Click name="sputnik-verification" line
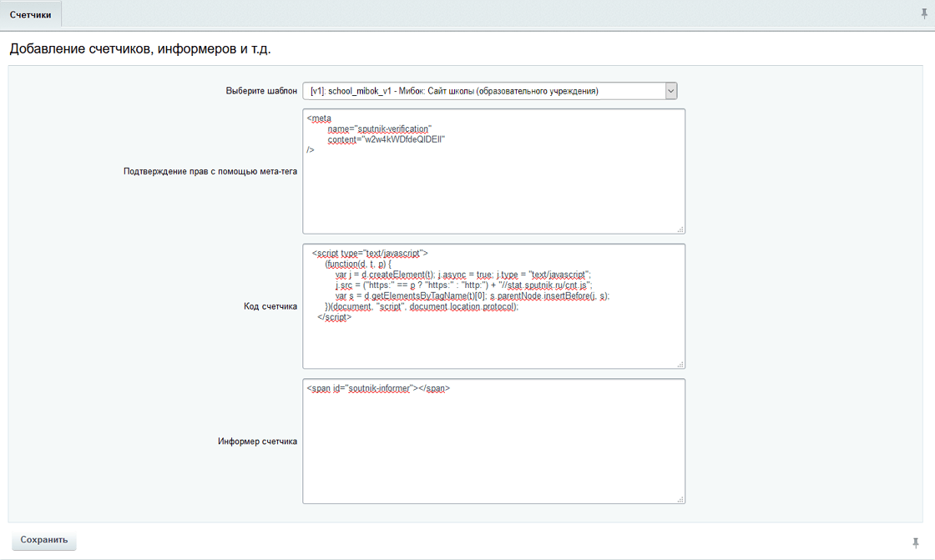The width and height of the screenshot is (935, 560). [x=379, y=129]
